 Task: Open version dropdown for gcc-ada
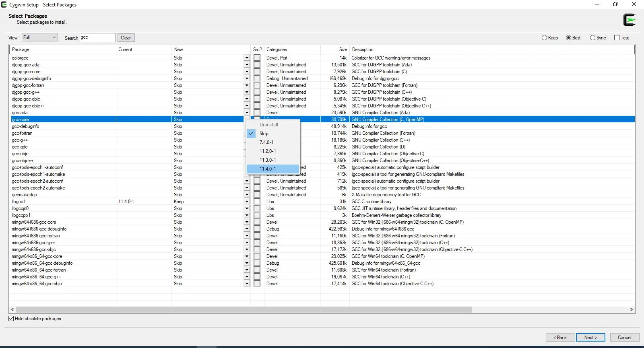247,113
